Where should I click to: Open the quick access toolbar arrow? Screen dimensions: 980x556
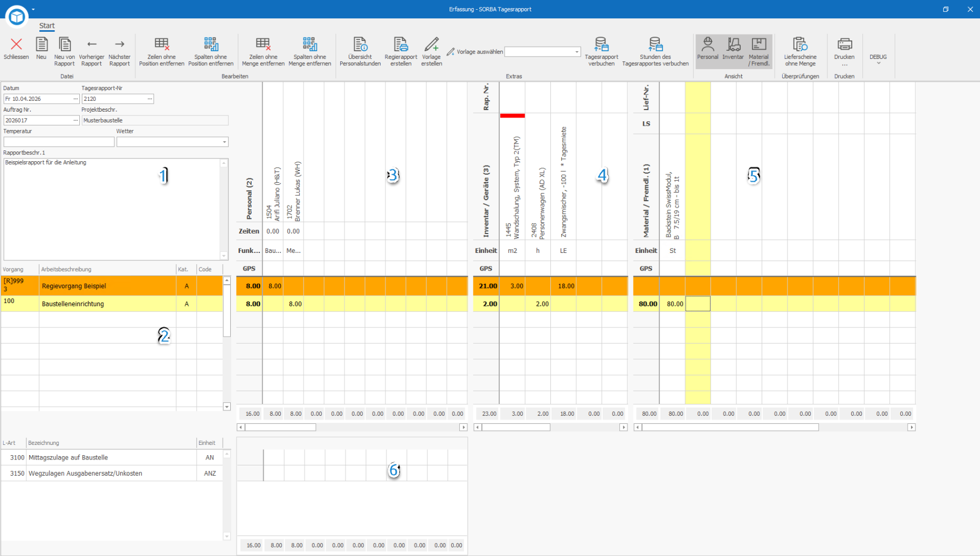tap(33, 9)
